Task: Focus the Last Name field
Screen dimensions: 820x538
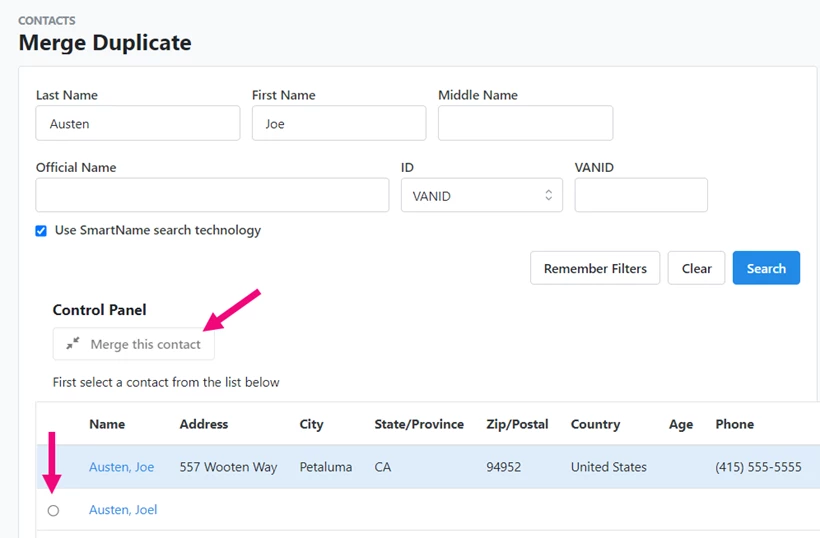Action: (x=138, y=124)
